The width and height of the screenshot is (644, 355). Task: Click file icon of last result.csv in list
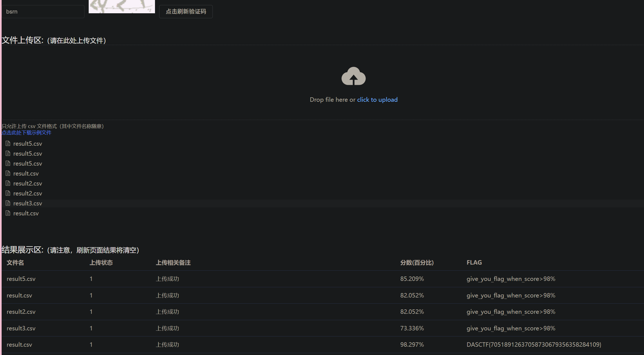(8, 213)
